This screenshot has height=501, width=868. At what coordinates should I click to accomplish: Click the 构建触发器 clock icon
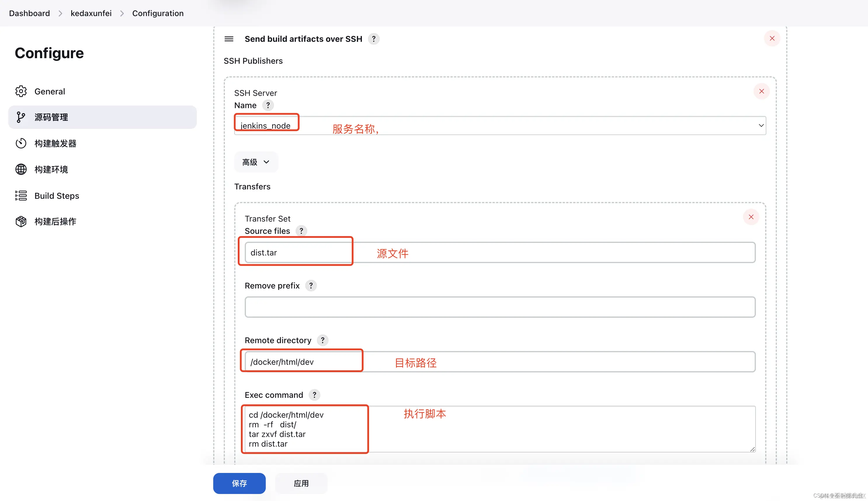(21, 143)
